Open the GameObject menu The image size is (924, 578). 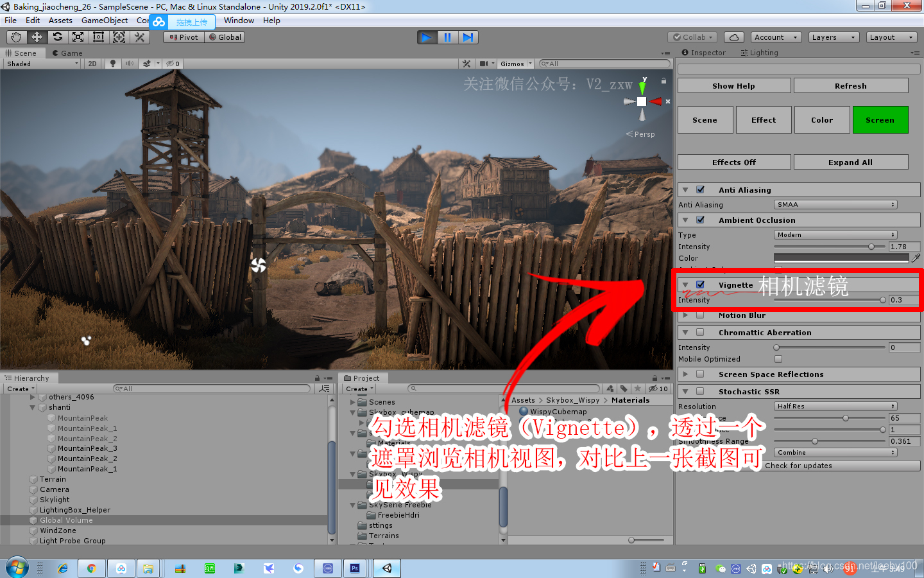105,21
